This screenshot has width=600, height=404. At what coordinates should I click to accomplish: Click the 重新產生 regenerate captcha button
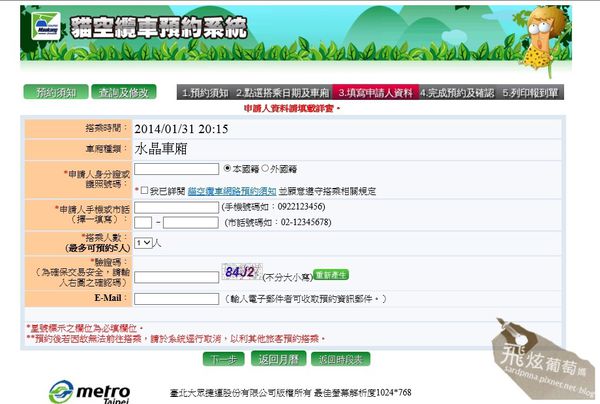331,275
